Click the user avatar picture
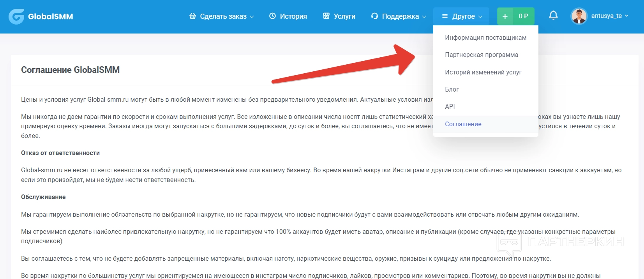Viewport: 644px width, 279px height. [x=579, y=16]
